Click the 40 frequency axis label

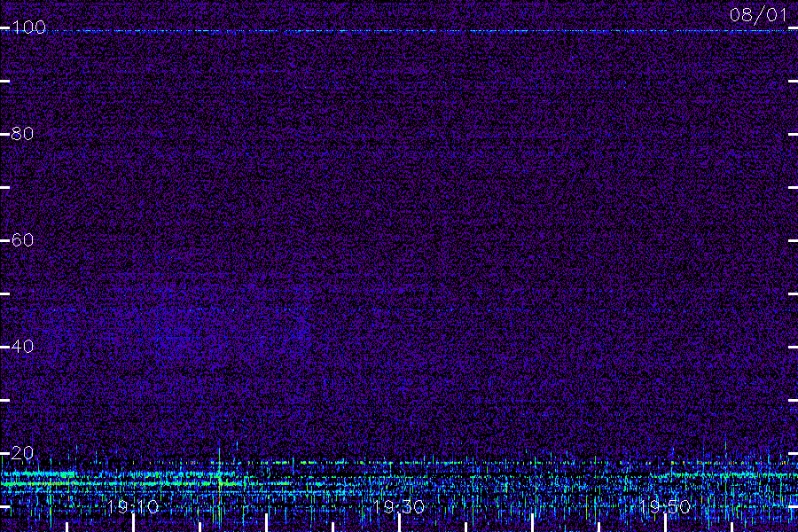click(22, 347)
